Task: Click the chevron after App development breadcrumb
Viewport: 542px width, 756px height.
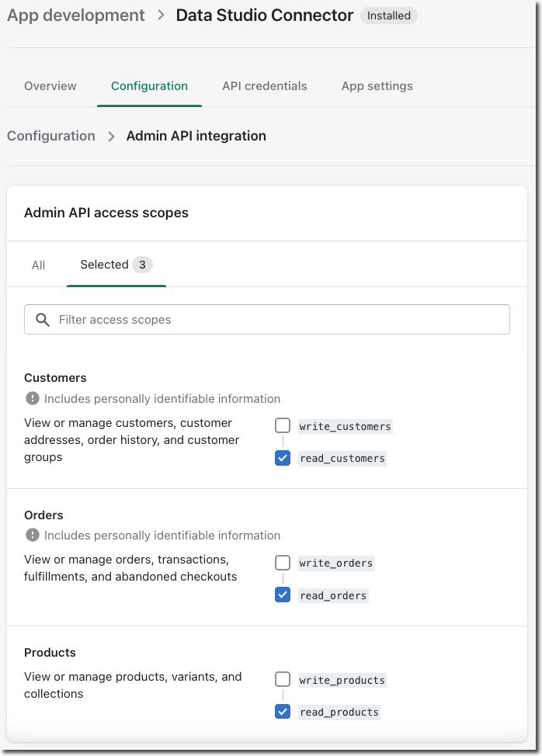Action: coord(161,15)
